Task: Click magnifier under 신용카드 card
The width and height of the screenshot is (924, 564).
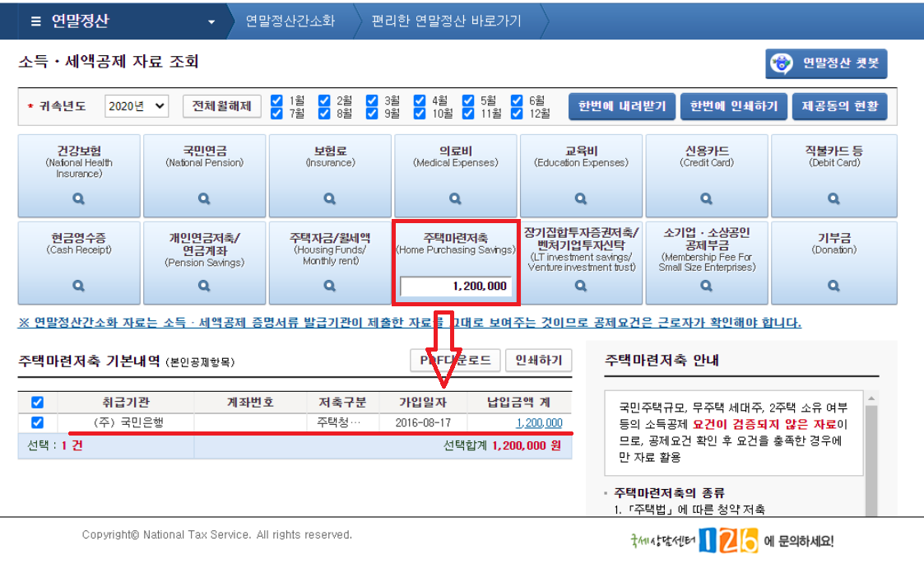Action: click(706, 198)
